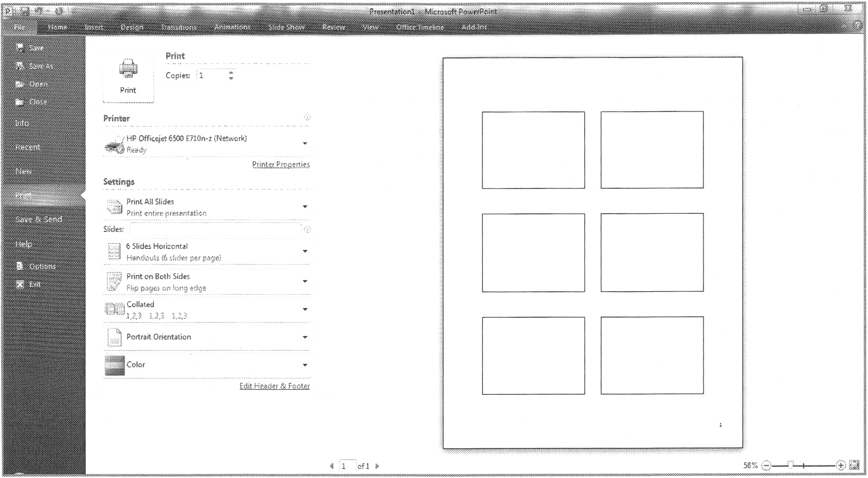
Task: Open the Portrait Orientation dropdown
Action: click(207, 337)
